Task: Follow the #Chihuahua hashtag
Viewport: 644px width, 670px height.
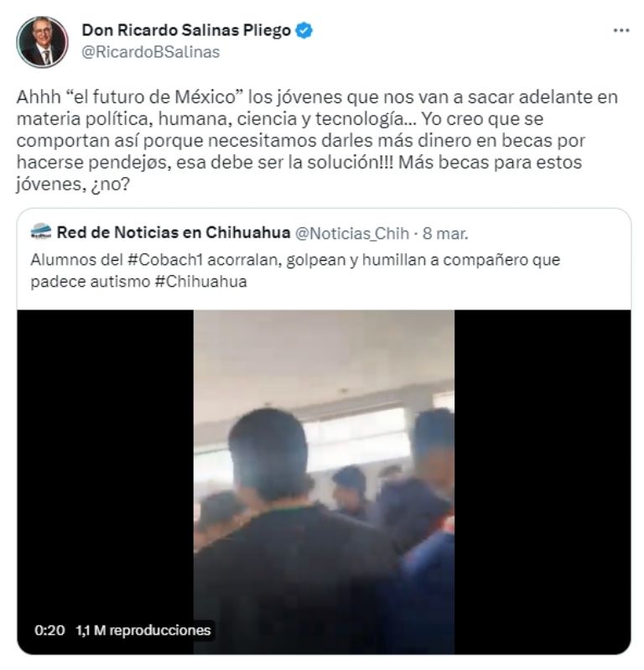Action: [201, 282]
